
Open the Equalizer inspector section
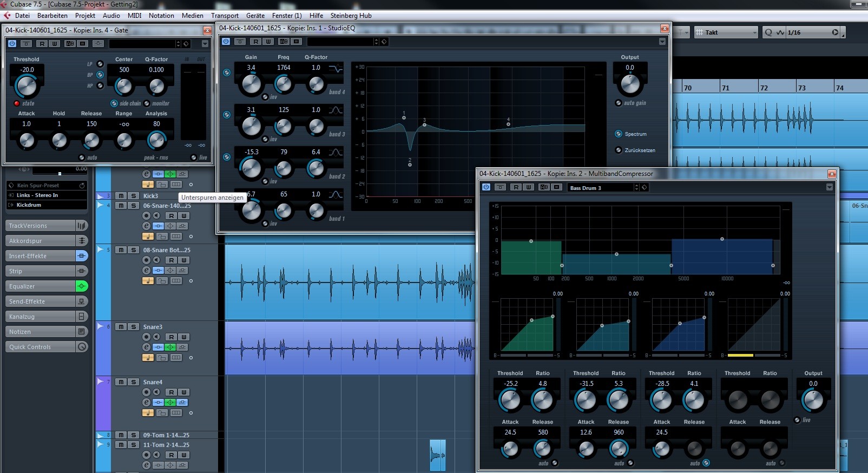(40, 286)
